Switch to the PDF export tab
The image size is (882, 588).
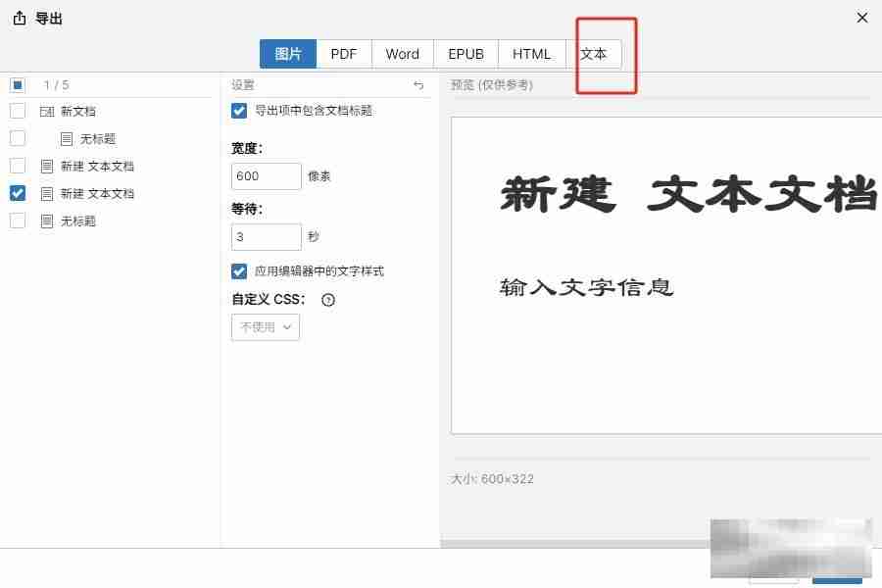click(344, 54)
